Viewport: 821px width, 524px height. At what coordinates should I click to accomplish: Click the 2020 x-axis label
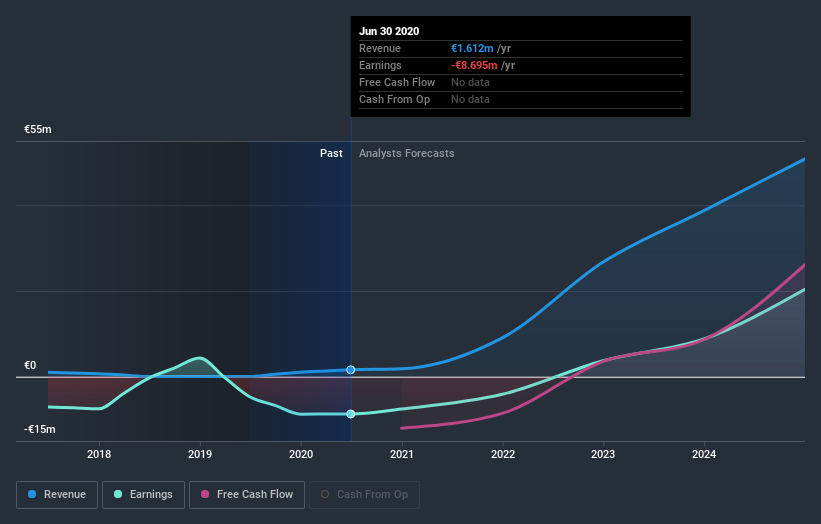pos(301,454)
